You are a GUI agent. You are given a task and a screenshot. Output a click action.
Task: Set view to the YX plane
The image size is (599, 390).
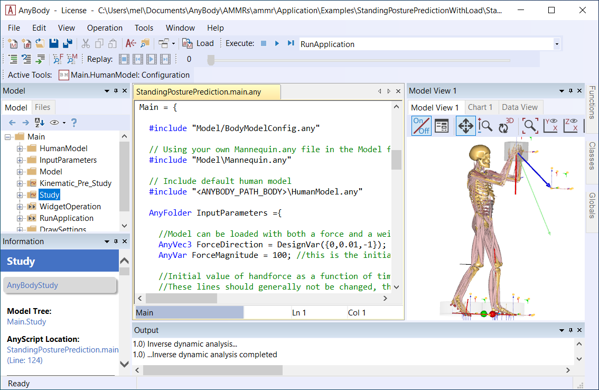(x=550, y=126)
